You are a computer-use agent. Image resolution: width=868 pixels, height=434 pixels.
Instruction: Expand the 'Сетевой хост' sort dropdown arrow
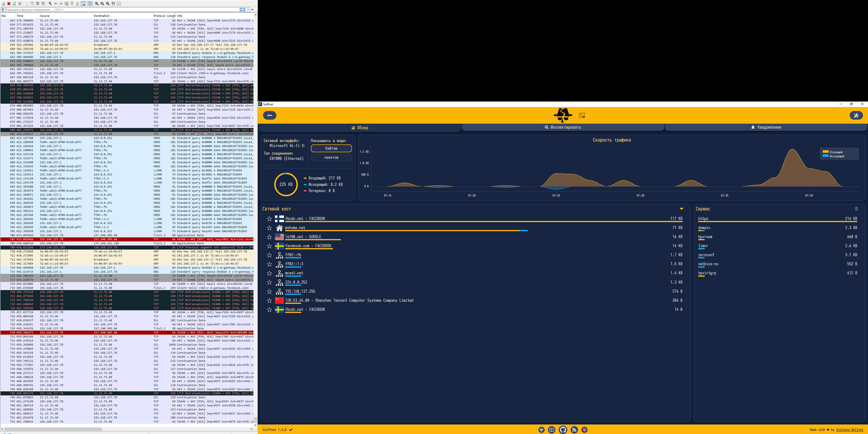682,209
